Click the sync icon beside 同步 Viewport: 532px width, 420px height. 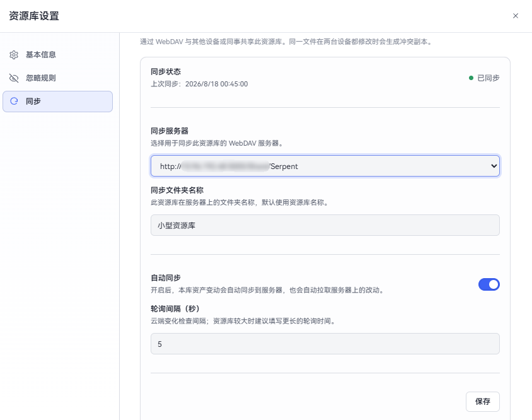(14, 101)
